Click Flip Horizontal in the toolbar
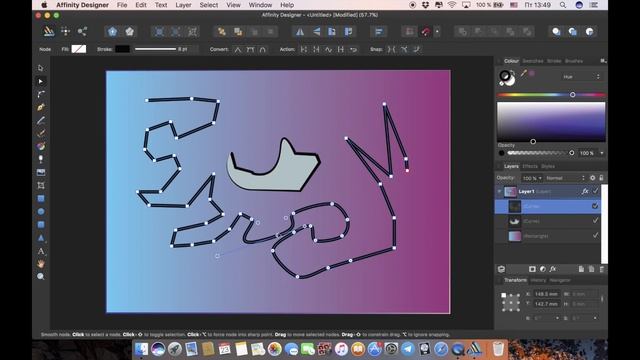This screenshot has height=360, width=640. click(300, 31)
